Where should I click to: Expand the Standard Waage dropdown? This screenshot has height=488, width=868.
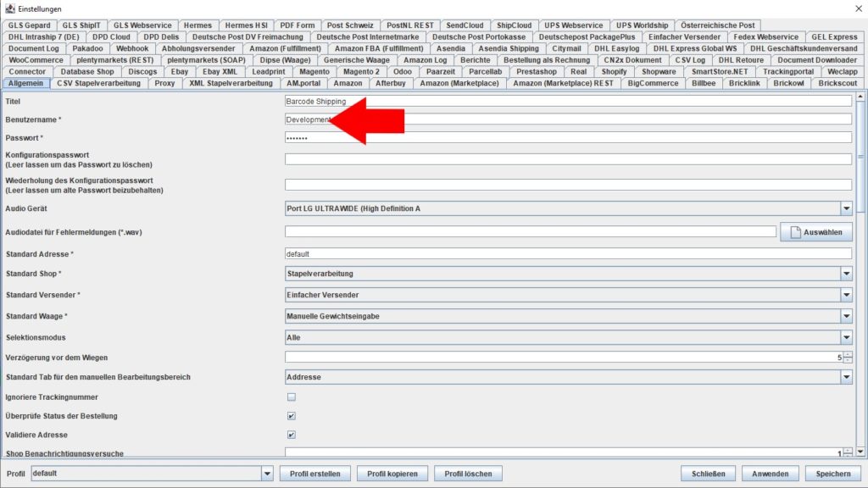tap(846, 316)
